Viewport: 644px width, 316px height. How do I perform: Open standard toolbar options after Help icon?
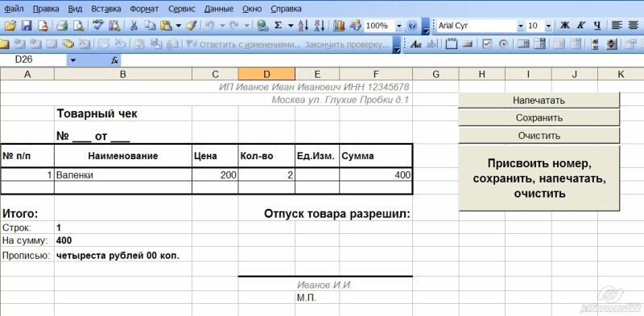426,26
